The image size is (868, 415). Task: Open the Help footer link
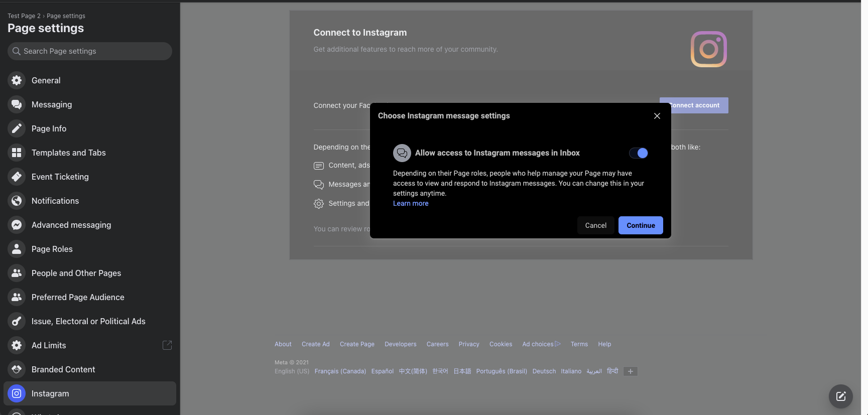(x=604, y=344)
